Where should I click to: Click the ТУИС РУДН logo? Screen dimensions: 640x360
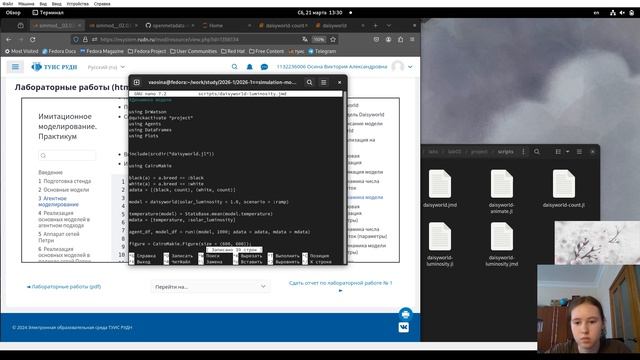click(x=54, y=67)
